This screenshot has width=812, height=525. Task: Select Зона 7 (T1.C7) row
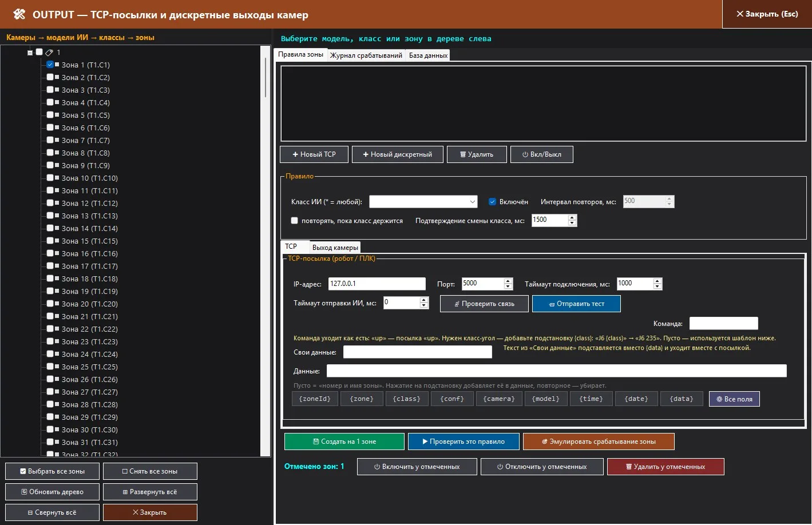click(86, 140)
